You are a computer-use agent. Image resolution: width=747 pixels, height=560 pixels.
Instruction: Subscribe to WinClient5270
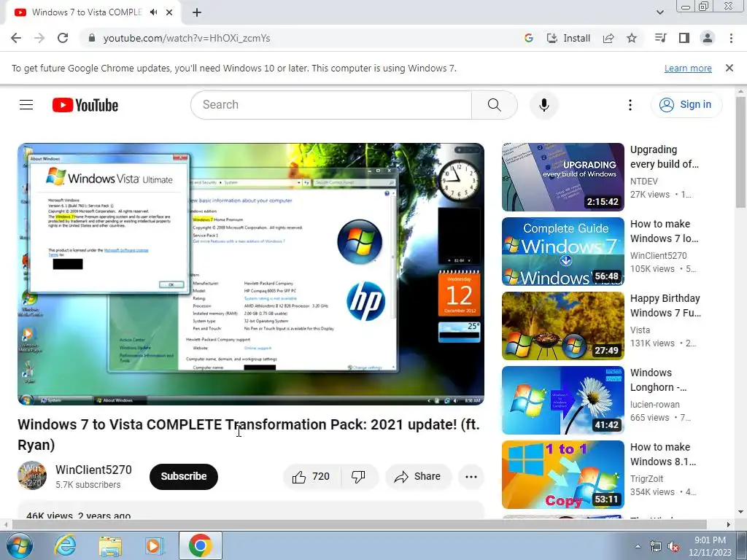(183, 476)
